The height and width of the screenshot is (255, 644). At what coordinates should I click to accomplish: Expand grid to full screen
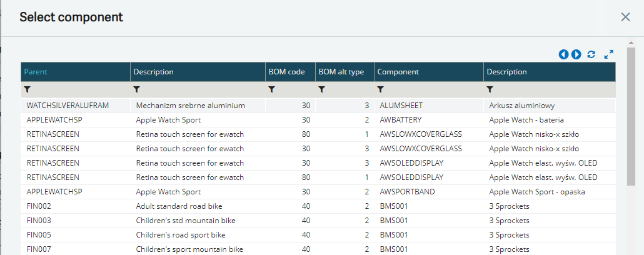608,54
